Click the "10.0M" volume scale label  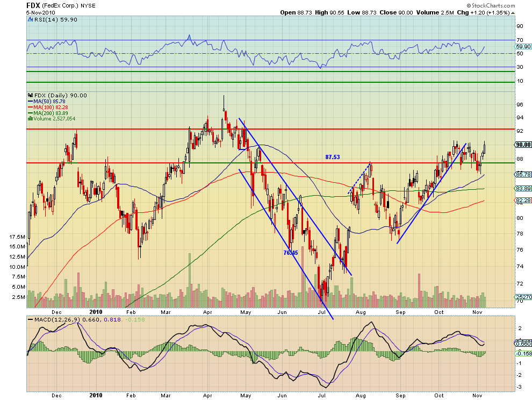(17, 267)
